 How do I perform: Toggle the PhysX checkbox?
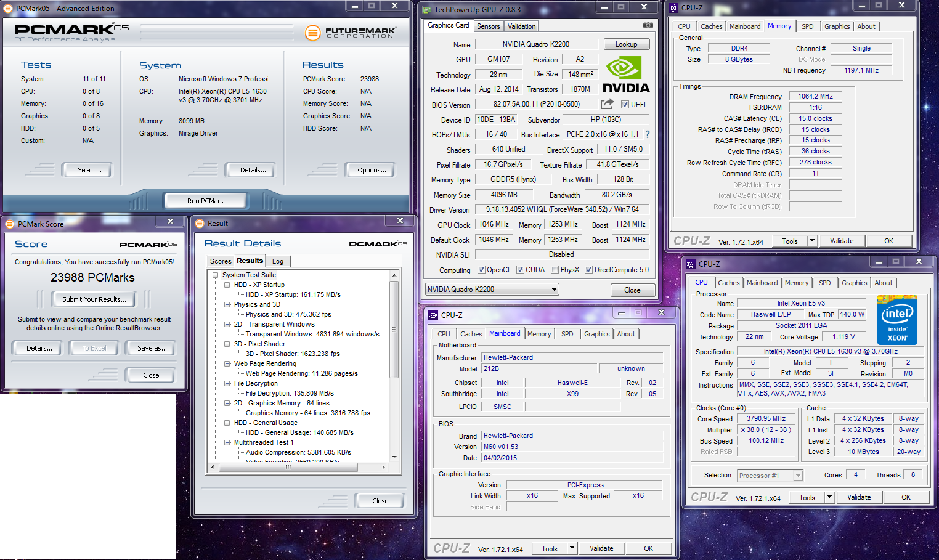point(555,270)
